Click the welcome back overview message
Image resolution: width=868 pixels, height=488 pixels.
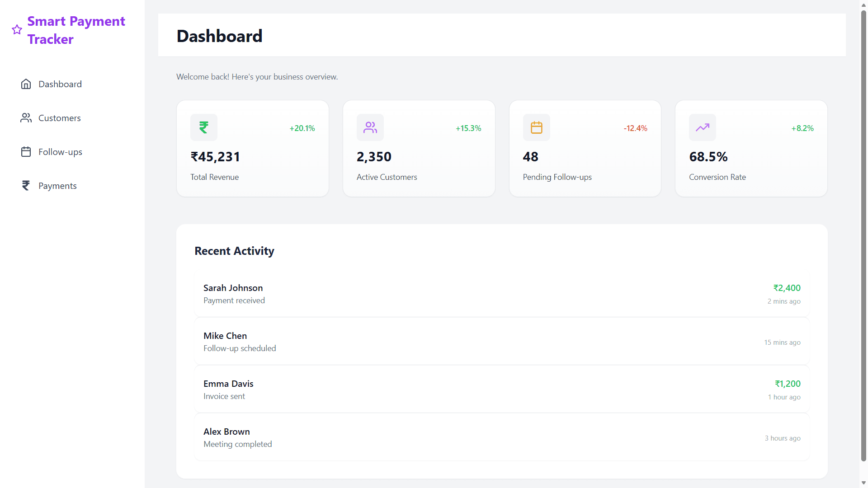pyautogui.click(x=257, y=77)
